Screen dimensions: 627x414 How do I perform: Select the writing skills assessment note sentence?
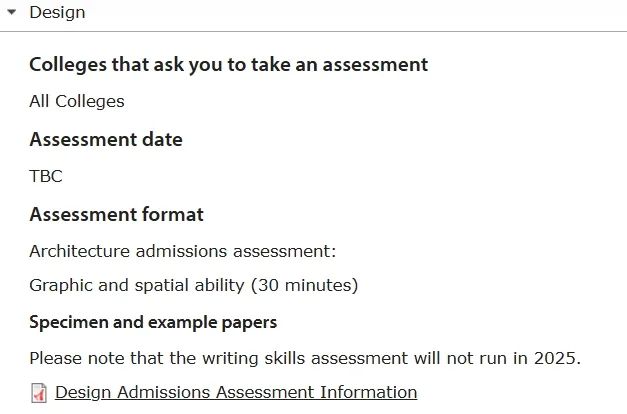click(305, 358)
